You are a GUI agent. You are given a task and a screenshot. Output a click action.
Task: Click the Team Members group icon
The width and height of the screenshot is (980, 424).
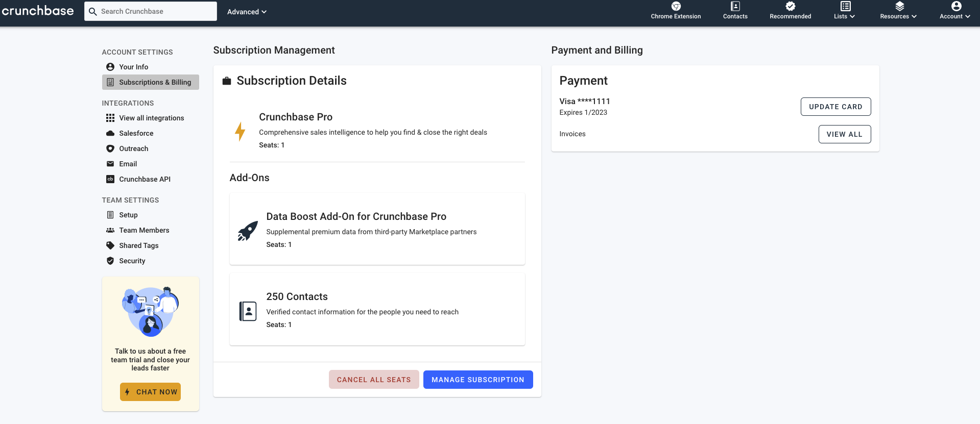click(x=110, y=230)
